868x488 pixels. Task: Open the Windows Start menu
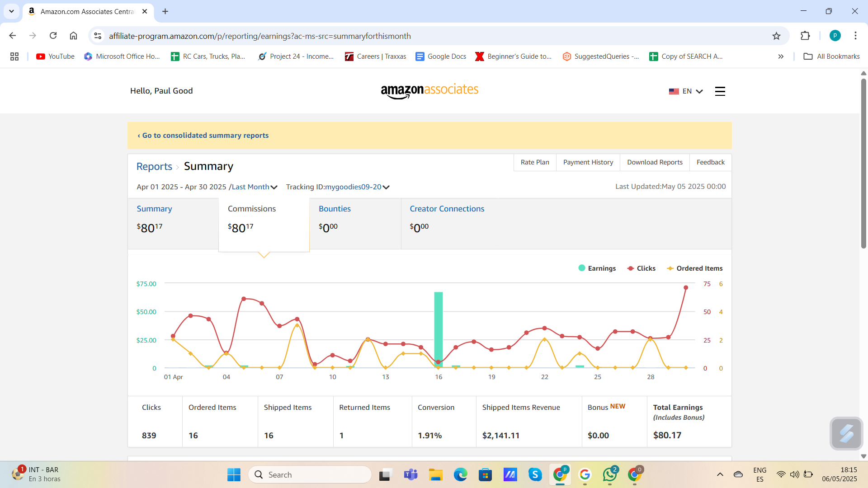click(234, 474)
